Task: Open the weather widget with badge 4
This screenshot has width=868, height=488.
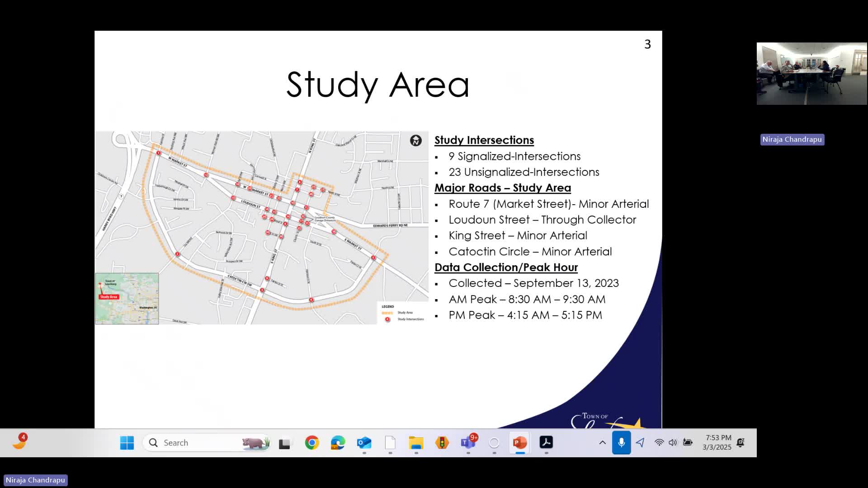Action: point(20,441)
